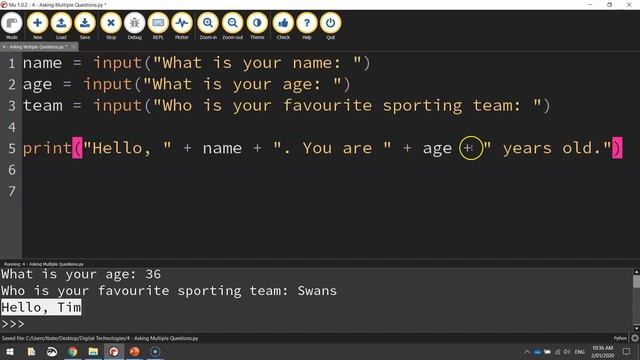Close the Asking Multiple Questions.py tab
Viewport: 640px width, 360px height.
(x=74, y=47)
